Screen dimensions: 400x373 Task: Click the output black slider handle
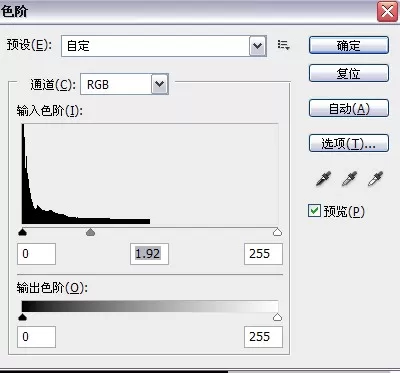click(22, 317)
